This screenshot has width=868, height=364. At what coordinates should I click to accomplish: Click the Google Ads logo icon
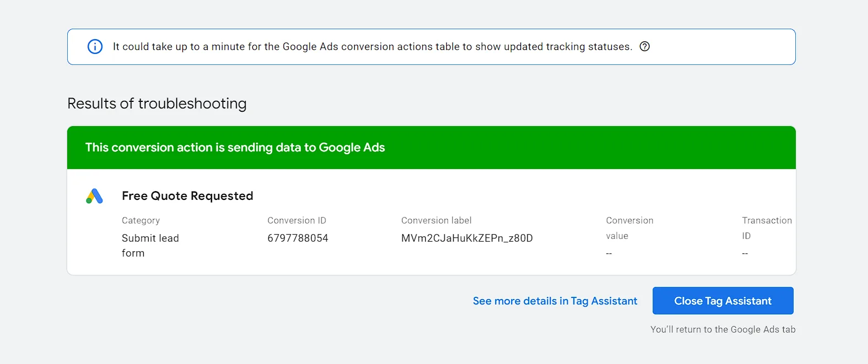click(x=95, y=196)
